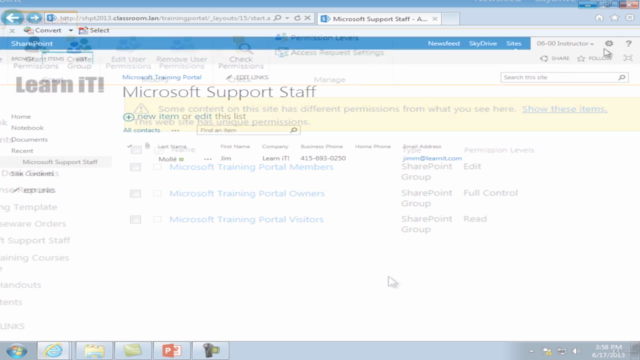Image resolution: width=640 pixels, height=360 pixels.
Task: Open the Internet Explorer Tools gear
Action: pos(630,18)
